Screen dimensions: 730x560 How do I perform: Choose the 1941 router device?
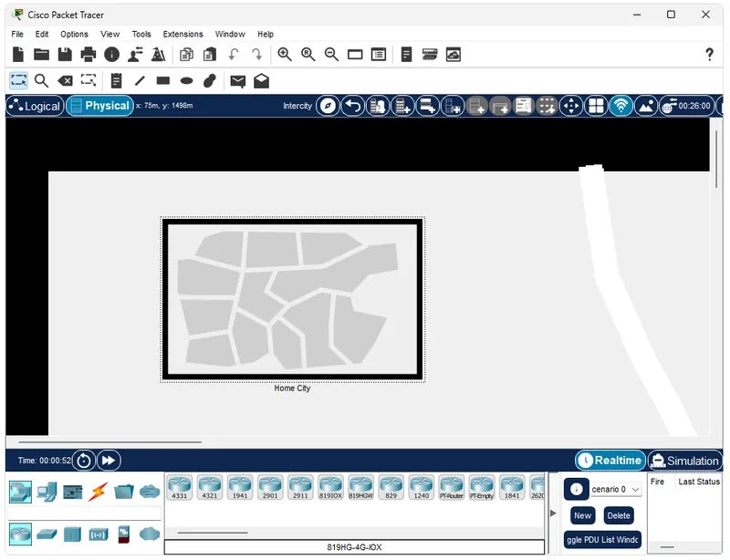click(x=240, y=487)
